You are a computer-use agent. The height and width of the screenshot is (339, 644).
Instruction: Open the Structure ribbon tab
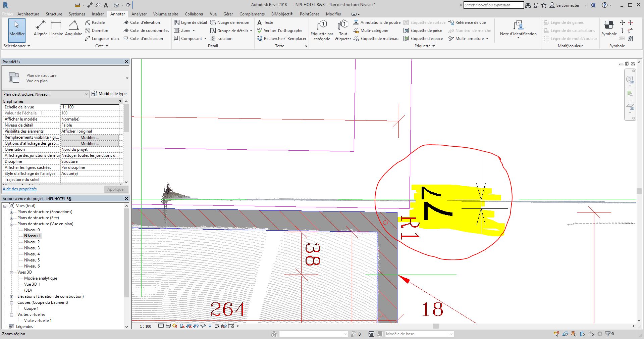[54, 14]
